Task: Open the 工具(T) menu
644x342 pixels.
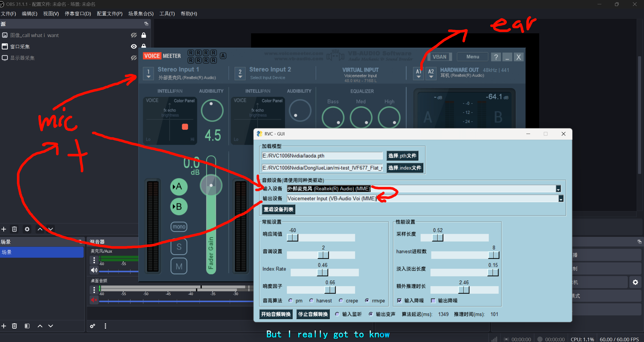Action: click(x=167, y=14)
